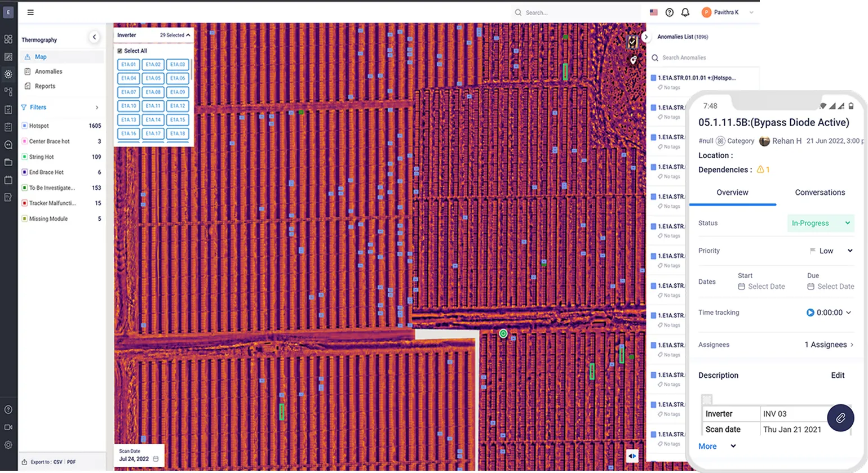This screenshot has height=473, width=868.
Task: Toggle inverter E1A.16 chip
Action: pyautogui.click(x=129, y=133)
